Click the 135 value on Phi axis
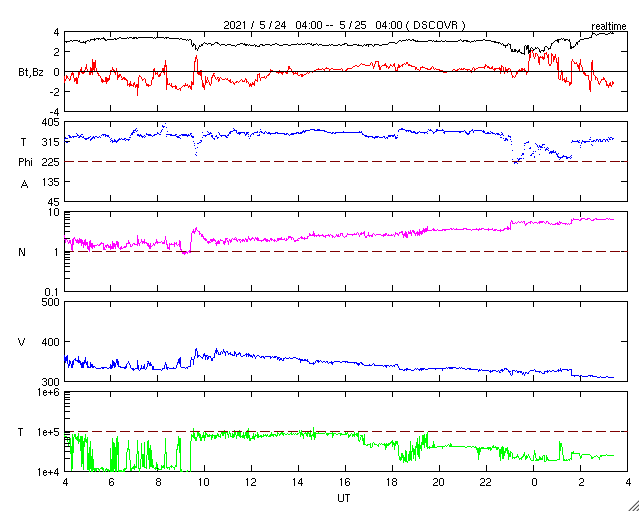Viewport: 640px width, 512px height. (x=51, y=182)
